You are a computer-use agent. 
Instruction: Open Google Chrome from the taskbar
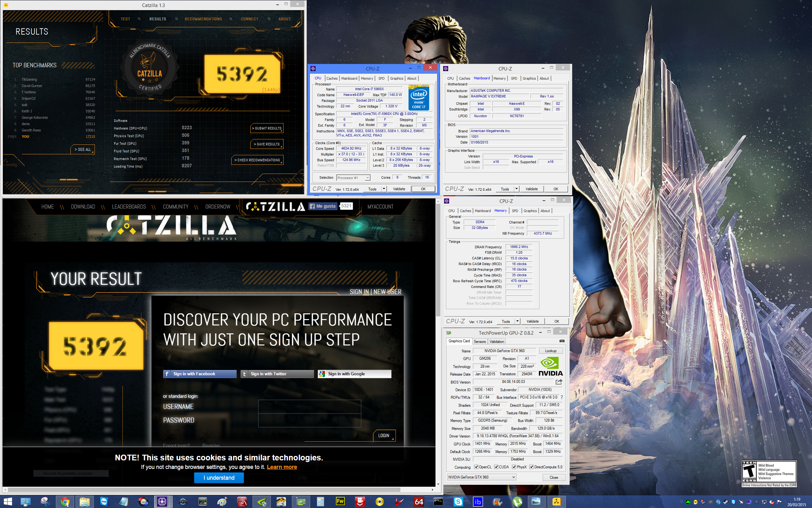pos(64,502)
